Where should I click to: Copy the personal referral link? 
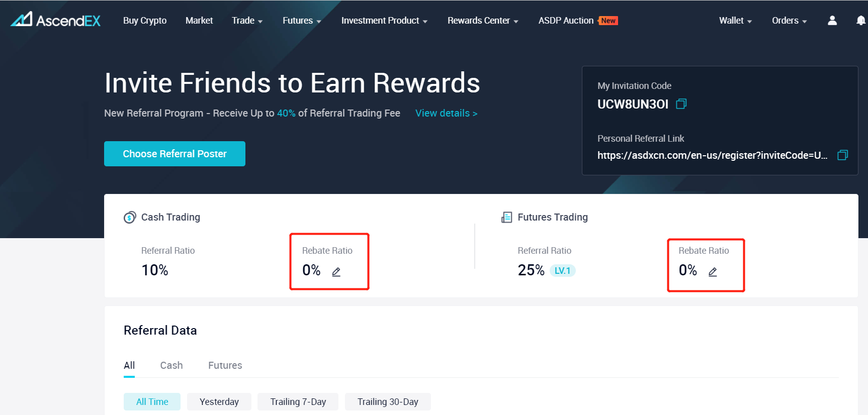coord(842,155)
